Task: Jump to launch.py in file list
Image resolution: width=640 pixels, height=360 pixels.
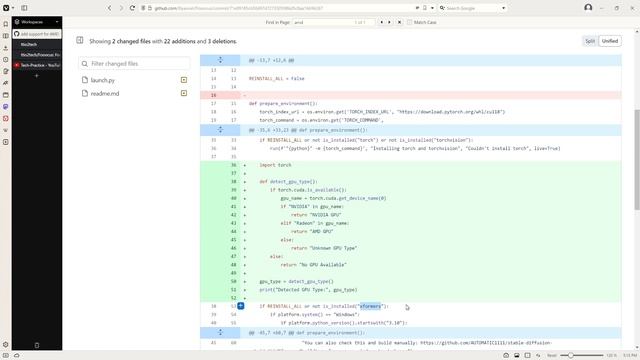Action: point(102,80)
